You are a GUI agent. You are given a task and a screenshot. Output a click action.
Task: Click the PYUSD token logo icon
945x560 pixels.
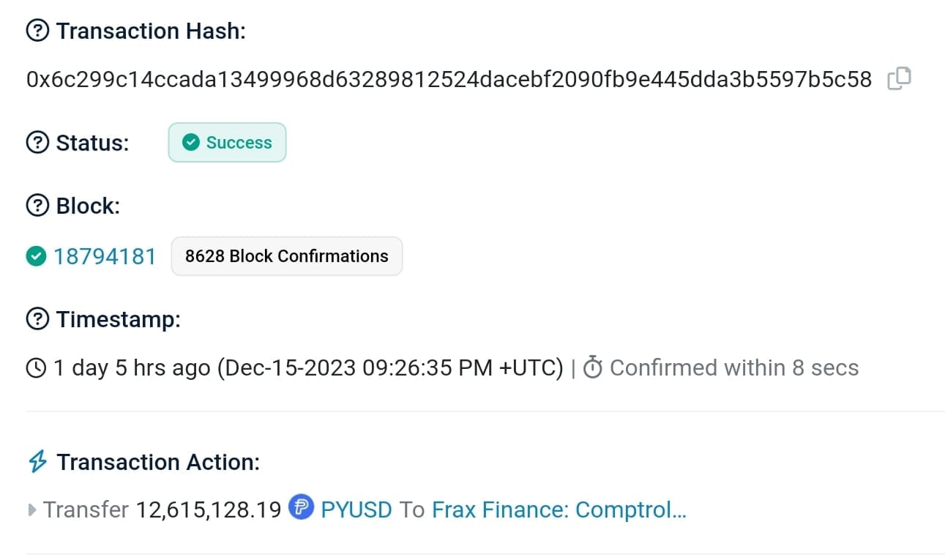click(301, 507)
